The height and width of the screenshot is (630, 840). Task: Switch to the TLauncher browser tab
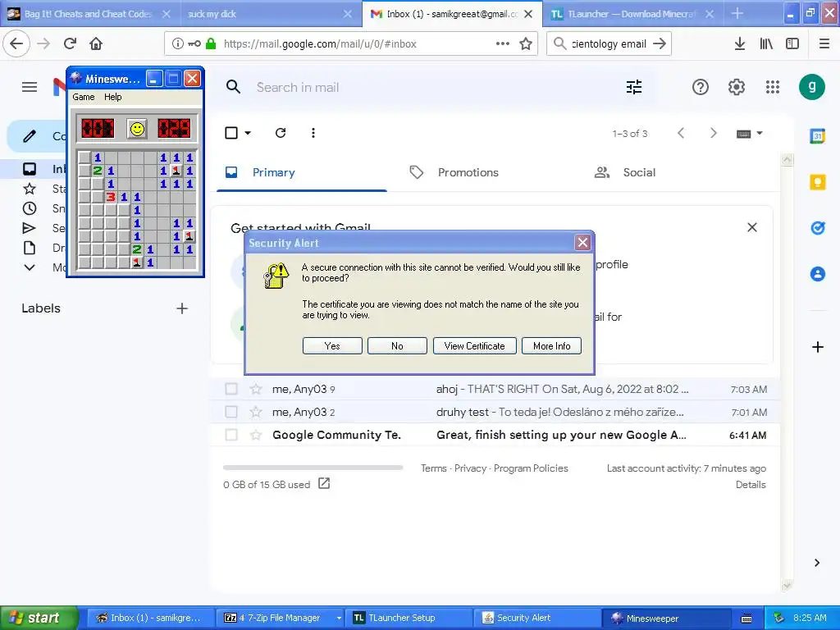coord(632,14)
